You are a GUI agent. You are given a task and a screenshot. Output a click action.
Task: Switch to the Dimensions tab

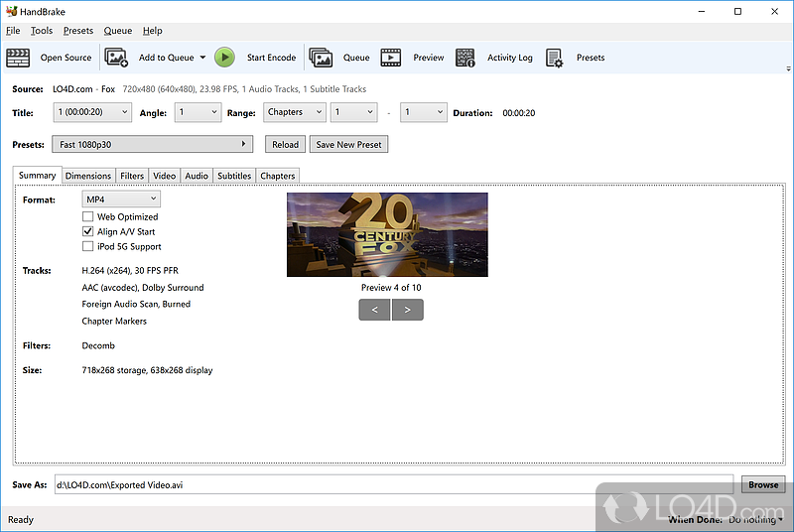tap(88, 176)
